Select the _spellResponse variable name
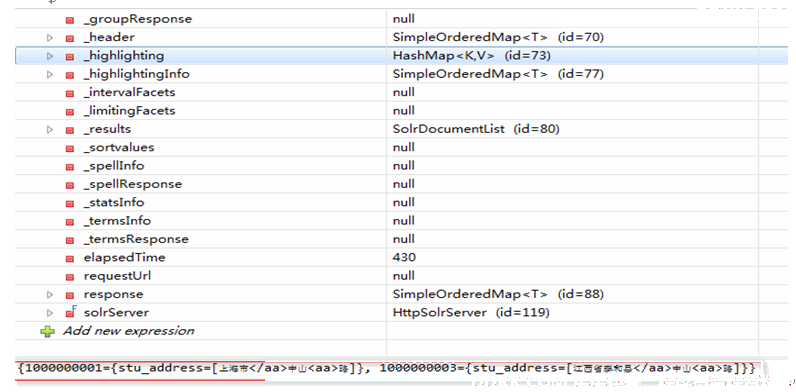 pos(133,184)
